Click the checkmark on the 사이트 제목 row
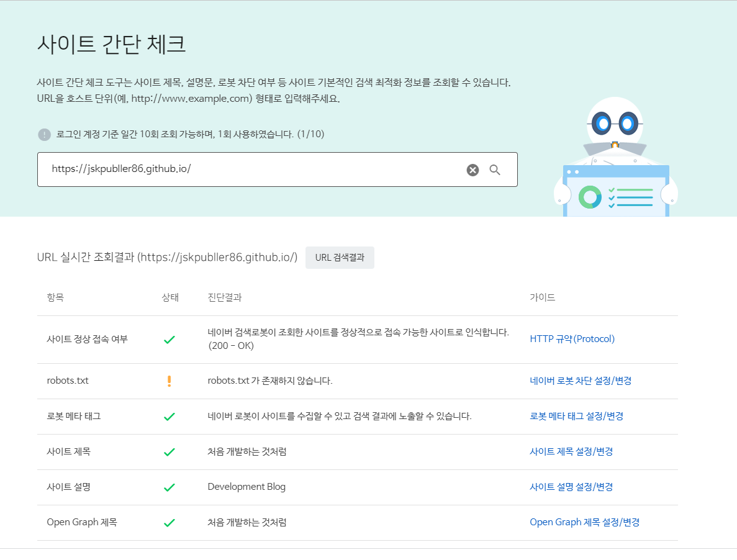 pyautogui.click(x=169, y=451)
